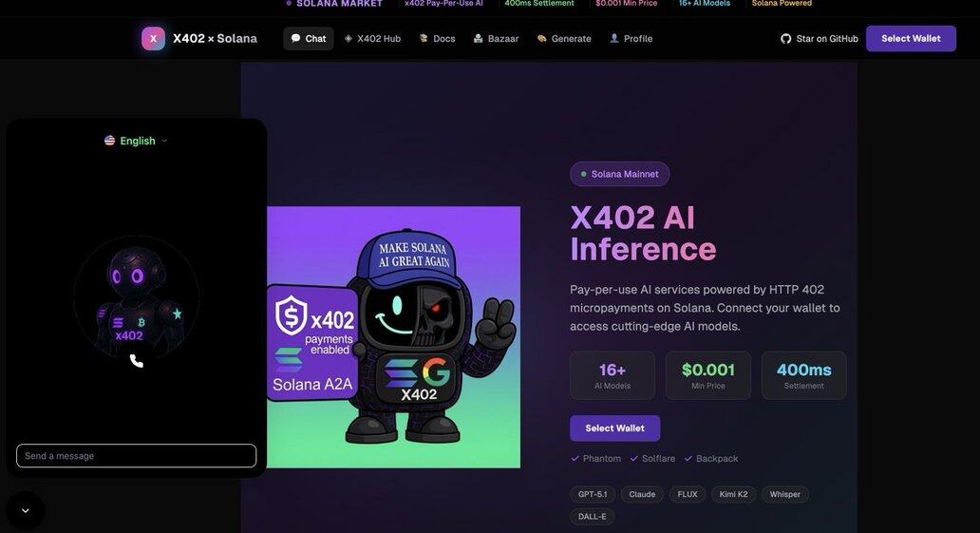Screen dimensions: 980x533
Task: Click the X402 gradient logo icon
Action: click(153, 39)
